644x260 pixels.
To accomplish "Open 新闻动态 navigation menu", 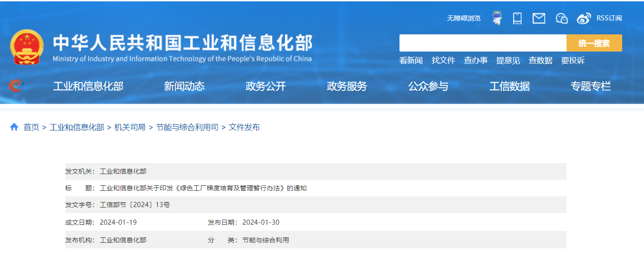I will pos(184,86).
